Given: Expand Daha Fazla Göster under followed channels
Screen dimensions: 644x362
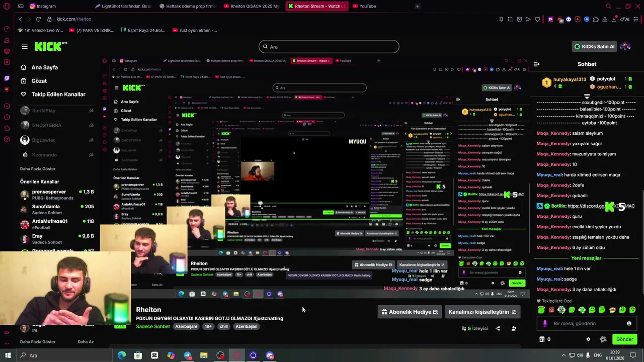Looking at the screenshot, I should point(38,169).
